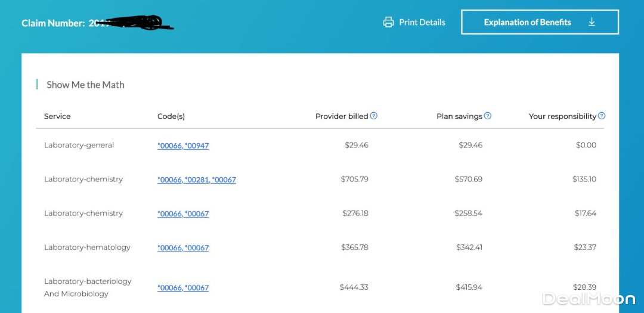
Task: Open the help icon next to Plan savings
Action: [488, 116]
